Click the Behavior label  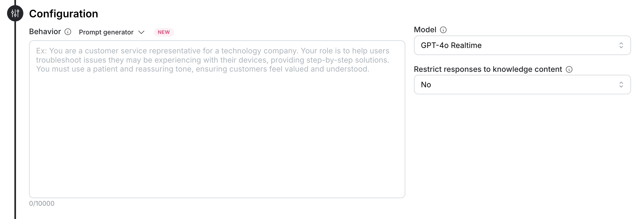[x=45, y=32]
